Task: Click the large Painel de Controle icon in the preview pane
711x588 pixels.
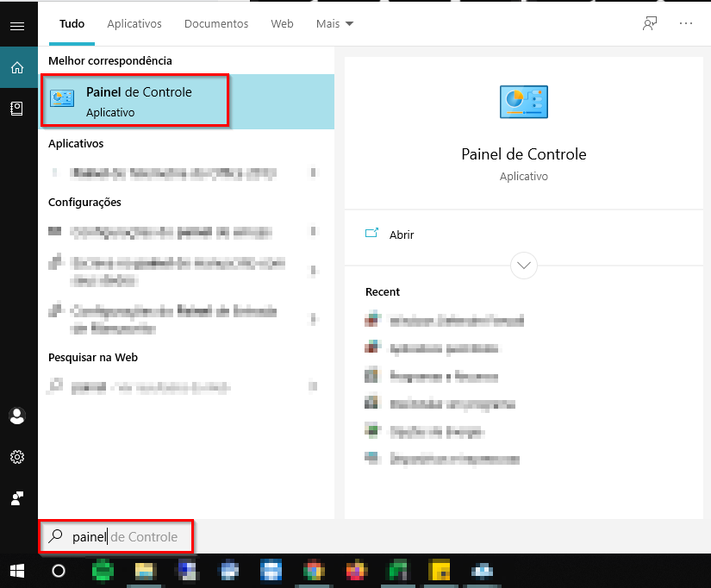Action: [524, 102]
